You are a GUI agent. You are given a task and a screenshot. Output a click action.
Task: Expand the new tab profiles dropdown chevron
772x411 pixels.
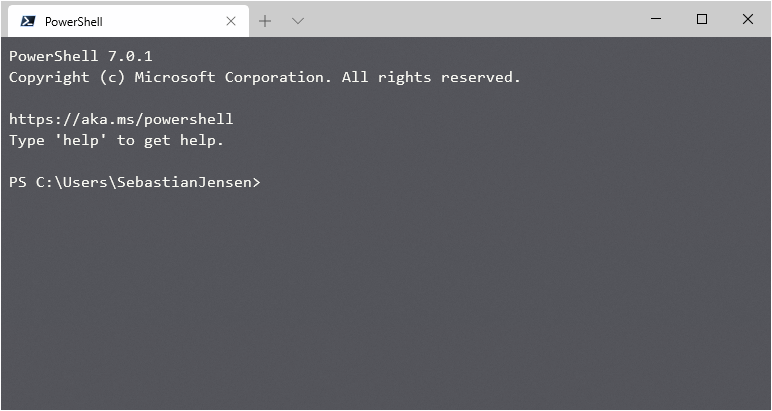click(298, 21)
